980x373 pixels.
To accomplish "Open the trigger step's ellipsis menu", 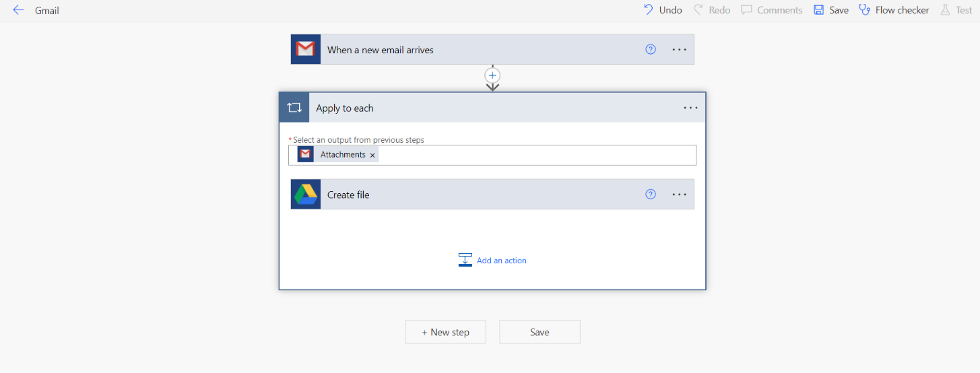I will (679, 50).
